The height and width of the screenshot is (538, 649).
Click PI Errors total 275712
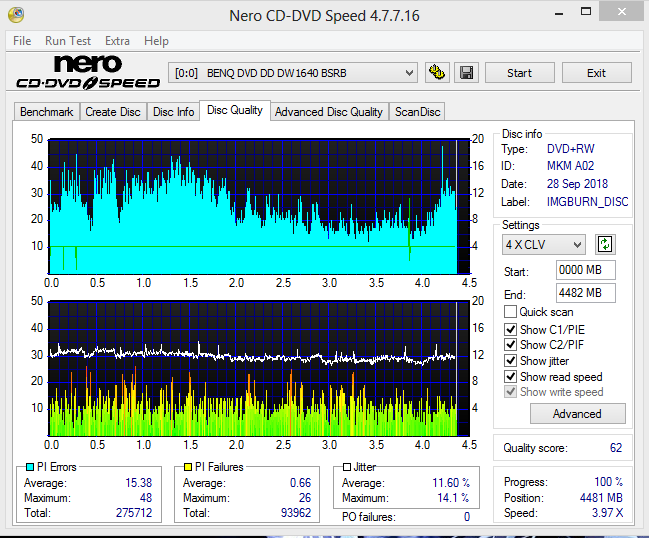[134, 513]
